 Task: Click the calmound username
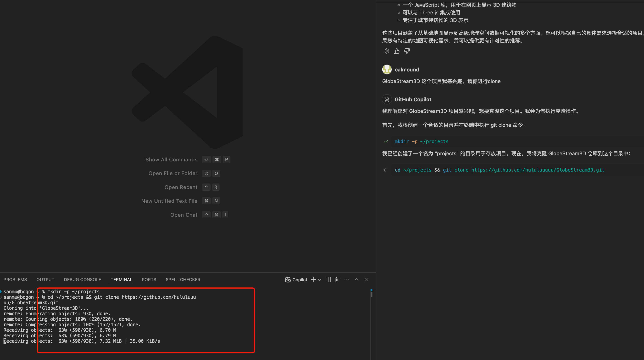[407, 69]
